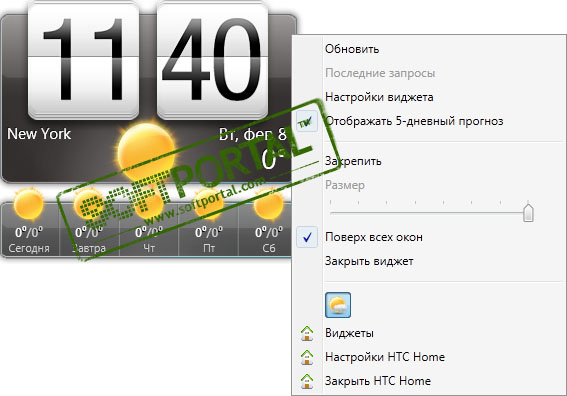Click the hour flip card showing 11
Image resolution: width=567 pixels, height=396 pixels.
84,61
